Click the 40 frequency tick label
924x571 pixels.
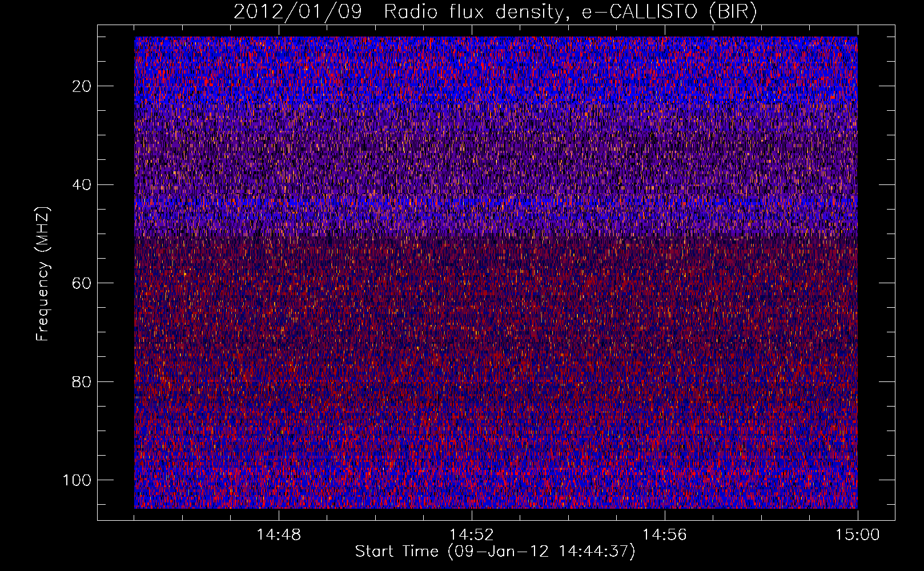coord(82,185)
